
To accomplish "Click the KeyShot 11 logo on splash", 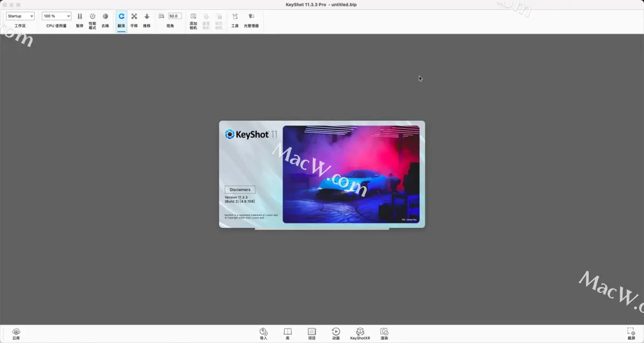I will pyautogui.click(x=251, y=135).
